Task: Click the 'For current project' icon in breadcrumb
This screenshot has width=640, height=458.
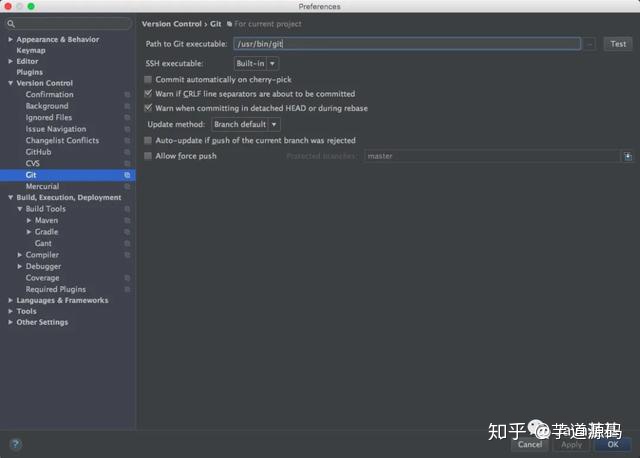Action: point(229,24)
